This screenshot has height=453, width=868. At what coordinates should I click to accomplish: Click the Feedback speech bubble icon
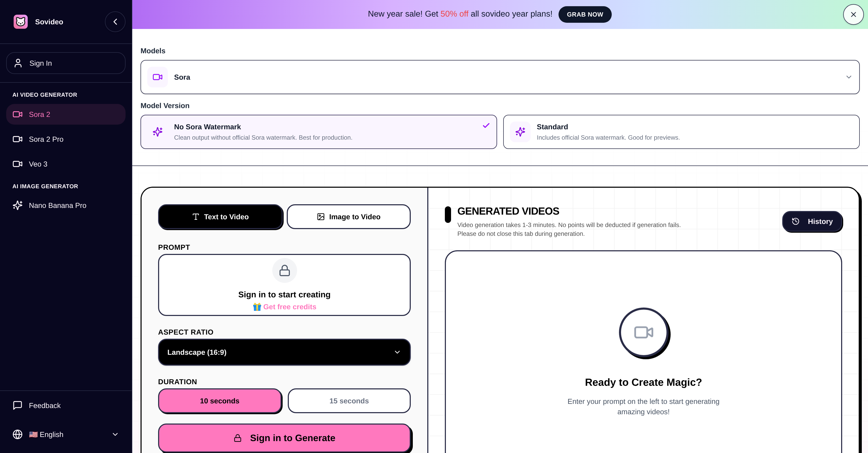tap(18, 405)
